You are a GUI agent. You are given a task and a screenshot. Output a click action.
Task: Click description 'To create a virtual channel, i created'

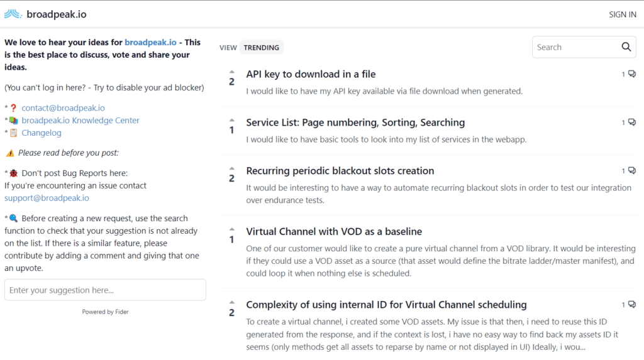tap(432, 334)
